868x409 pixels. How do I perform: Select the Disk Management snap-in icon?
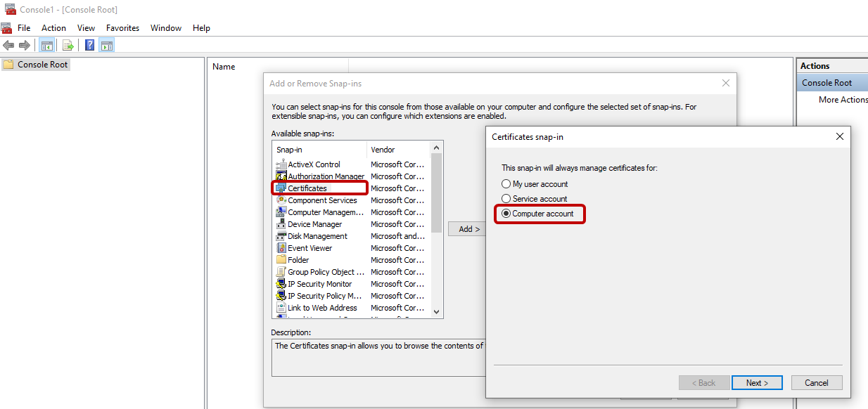281,236
